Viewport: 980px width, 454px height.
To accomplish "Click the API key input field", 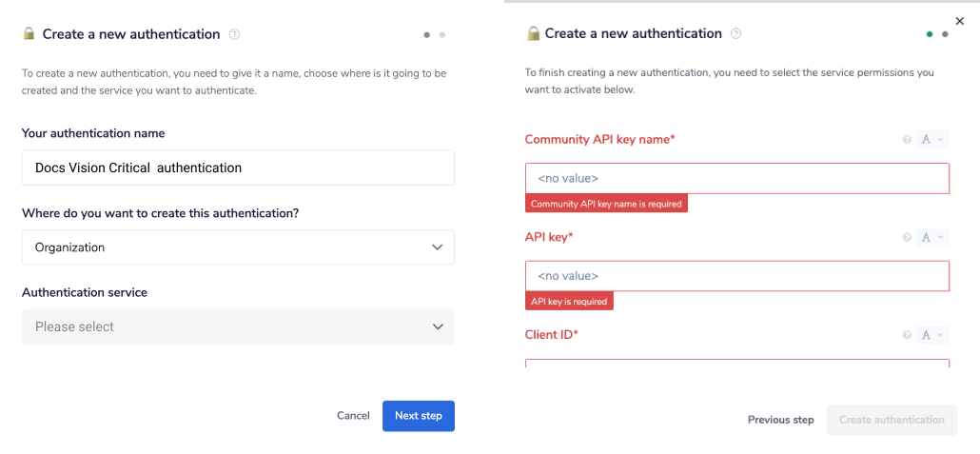I will 737,276.
